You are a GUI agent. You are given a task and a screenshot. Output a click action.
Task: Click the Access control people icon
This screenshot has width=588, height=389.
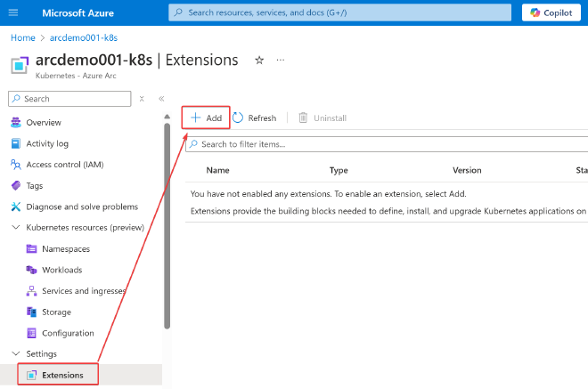[x=16, y=165]
